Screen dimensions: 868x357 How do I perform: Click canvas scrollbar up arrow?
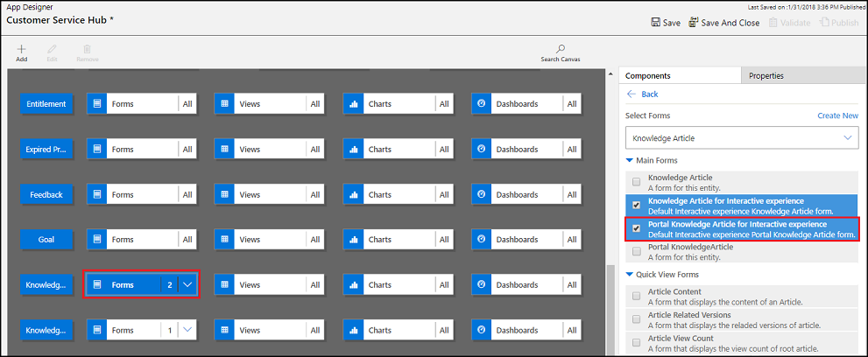tap(610, 73)
